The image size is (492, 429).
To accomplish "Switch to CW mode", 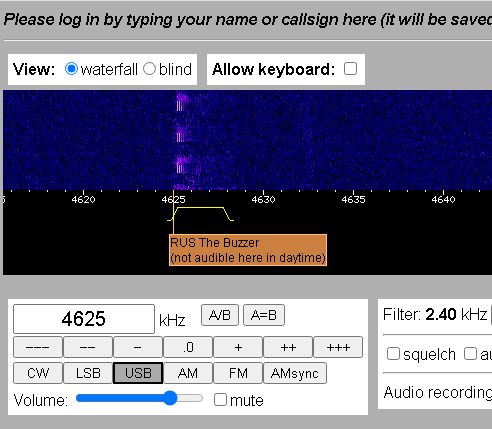I will 38,373.
